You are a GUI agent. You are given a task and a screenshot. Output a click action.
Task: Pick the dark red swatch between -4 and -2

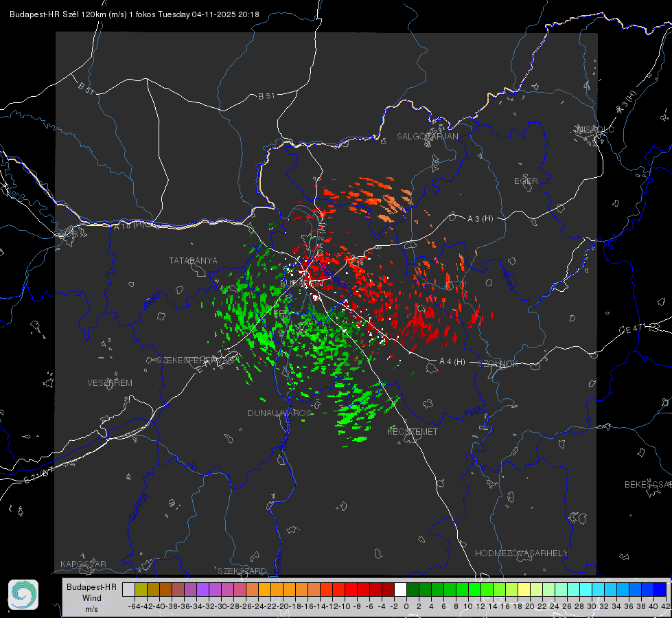coord(388,589)
